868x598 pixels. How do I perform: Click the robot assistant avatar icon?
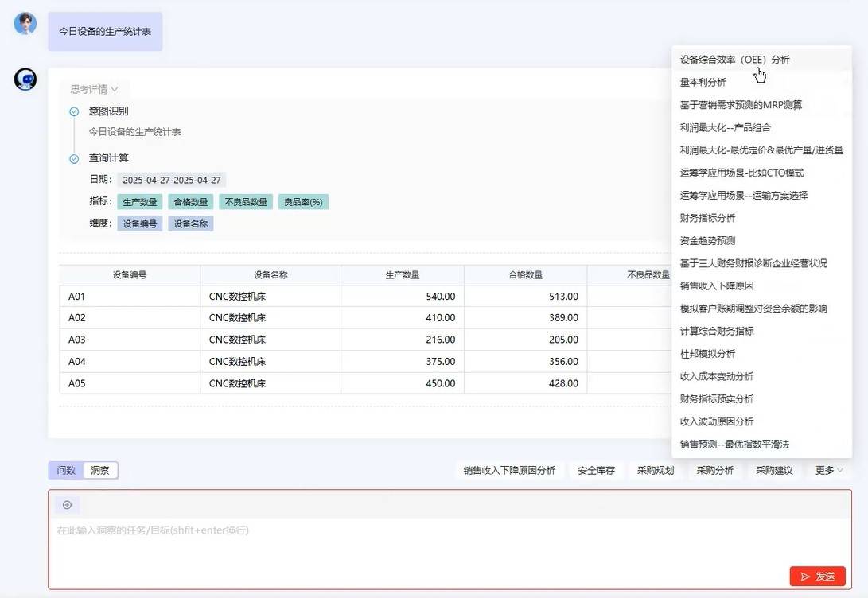25,80
